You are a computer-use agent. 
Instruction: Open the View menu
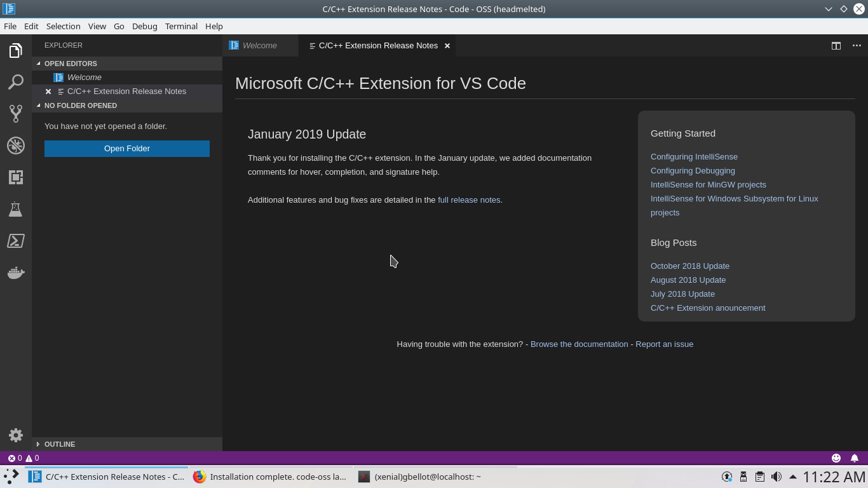[x=97, y=26]
